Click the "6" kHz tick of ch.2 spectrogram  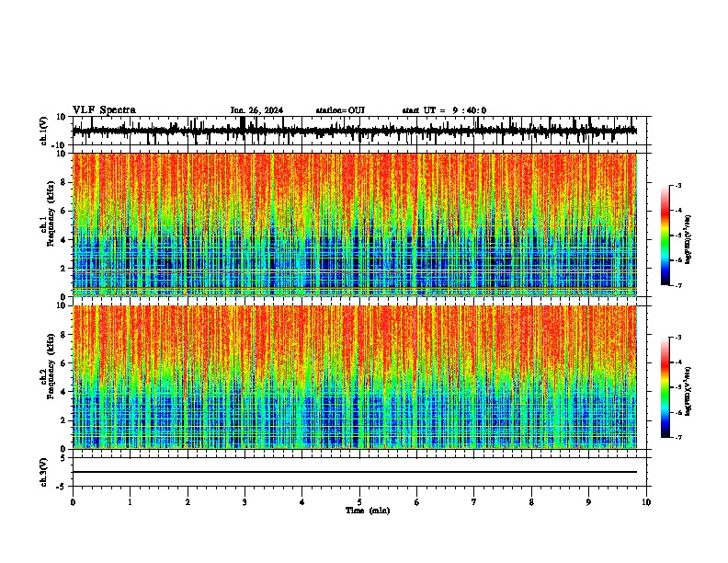[64, 362]
